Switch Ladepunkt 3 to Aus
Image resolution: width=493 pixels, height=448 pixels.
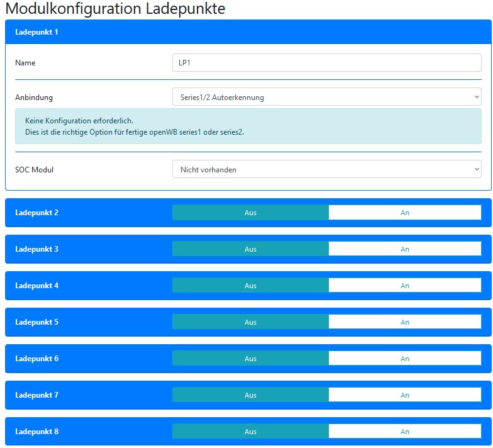(250, 249)
